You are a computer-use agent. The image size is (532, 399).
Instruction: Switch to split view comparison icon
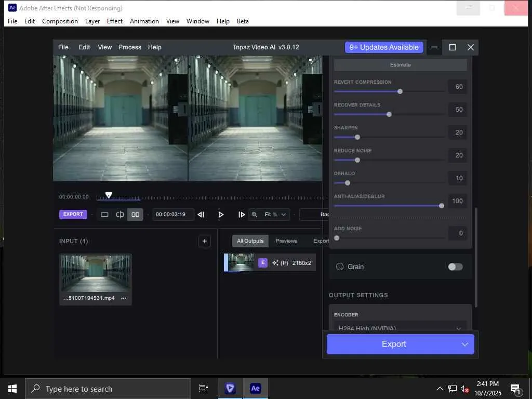point(120,215)
